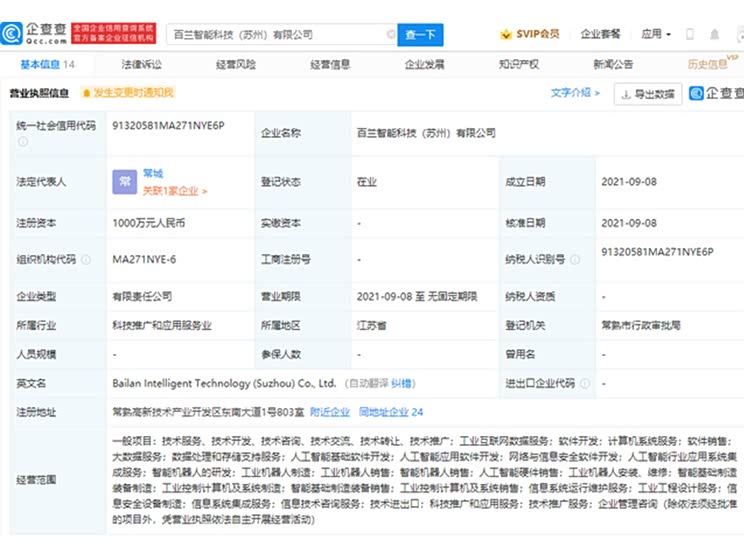Screen dimensions: 744x558
Task: Click info icon under 统一社会信用代码
Action: pos(22,141)
